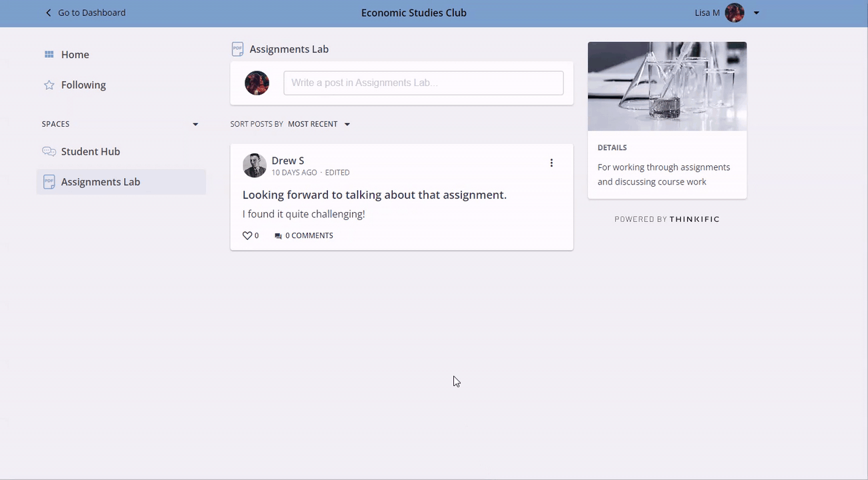Select Assignments Lab in the sidebar
Screen dimensions: 868x480
click(121, 182)
